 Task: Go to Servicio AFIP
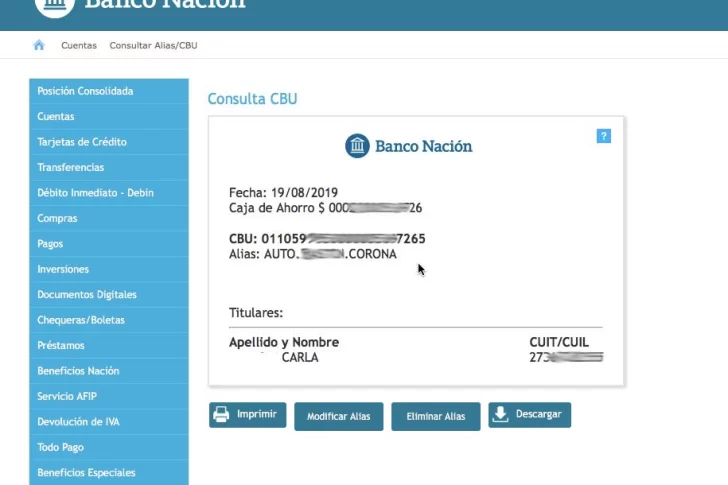[109, 397]
